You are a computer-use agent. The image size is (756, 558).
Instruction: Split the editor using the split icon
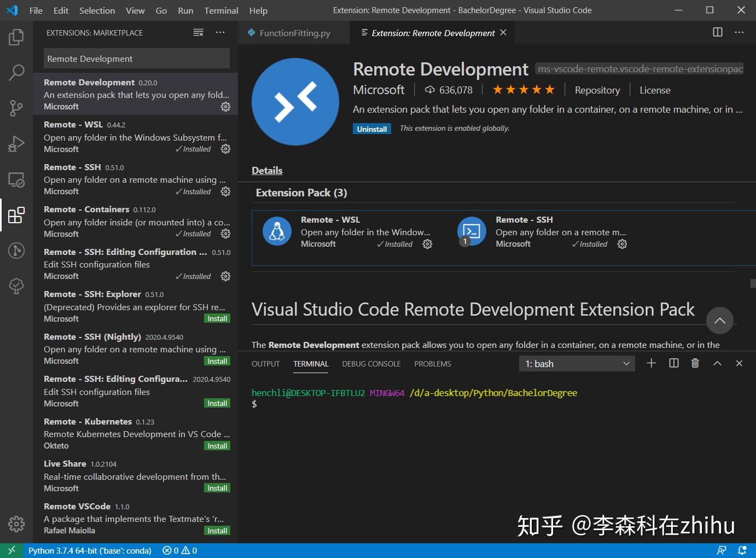point(717,32)
